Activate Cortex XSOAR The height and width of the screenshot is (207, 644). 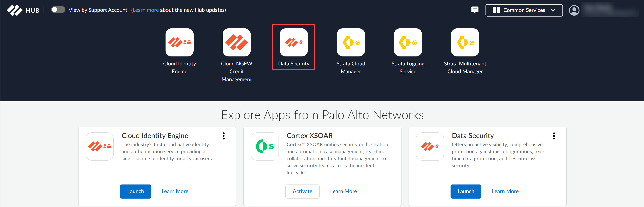coord(302,191)
